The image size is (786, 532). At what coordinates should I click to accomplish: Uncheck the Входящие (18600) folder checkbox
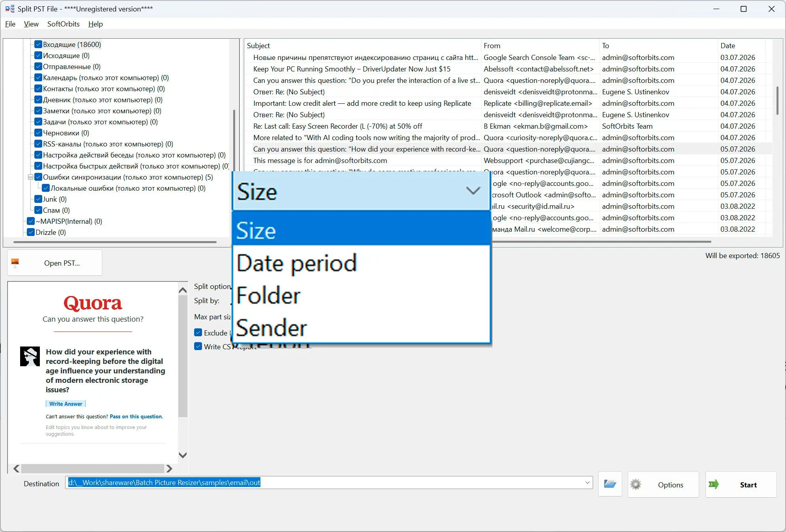tap(38, 44)
